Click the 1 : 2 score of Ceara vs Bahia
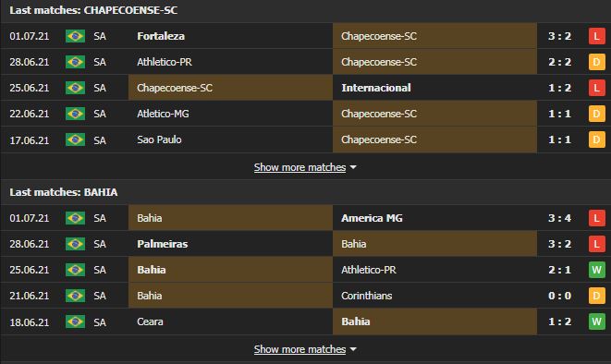 (x=559, y=322)
